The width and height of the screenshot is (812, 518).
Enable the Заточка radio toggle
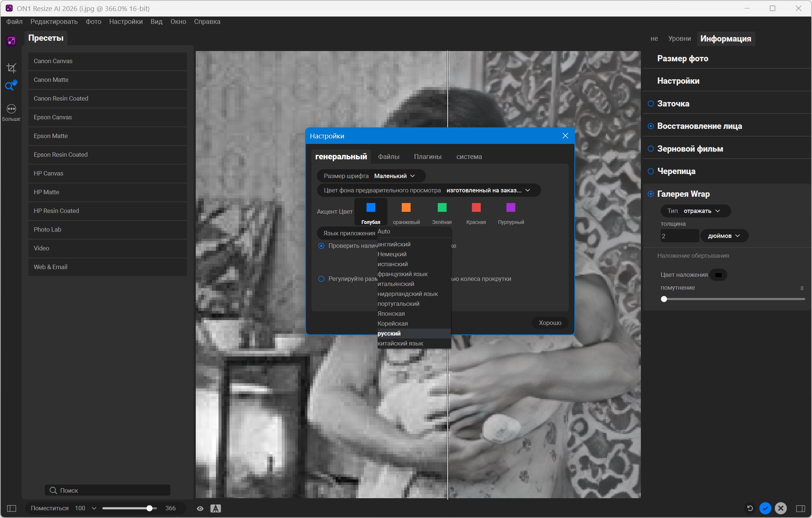coord(651,104)
